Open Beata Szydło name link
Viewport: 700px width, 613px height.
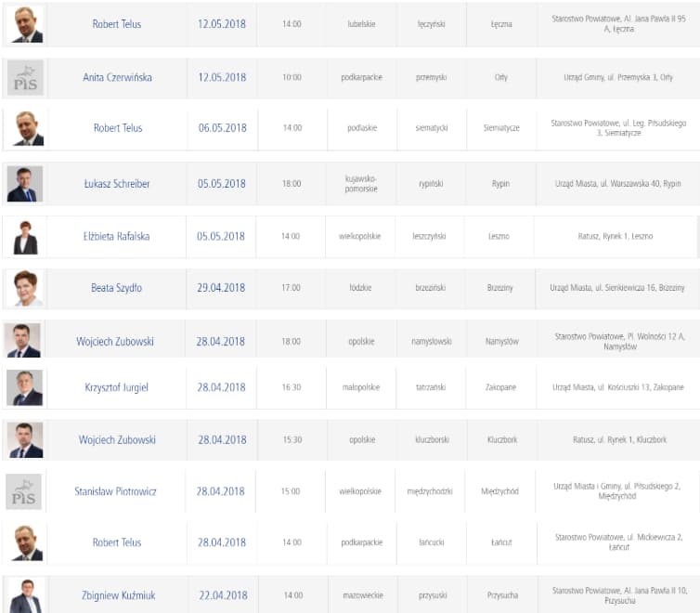coord(117,288)
